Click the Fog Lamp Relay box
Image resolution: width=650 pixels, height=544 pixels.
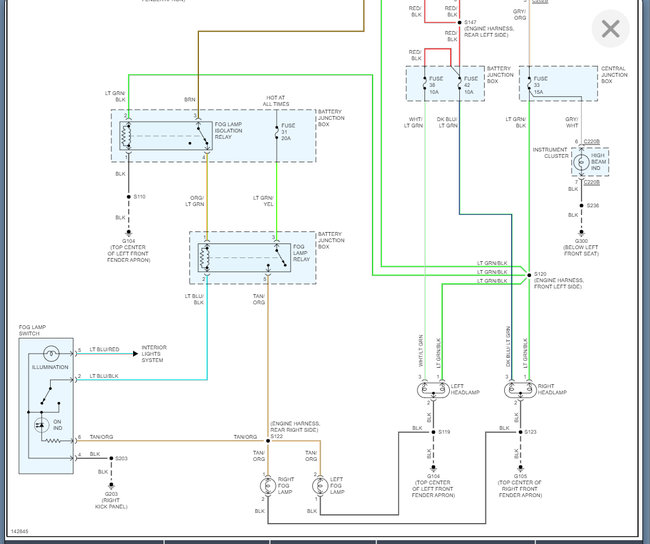[x=244, y=257]
